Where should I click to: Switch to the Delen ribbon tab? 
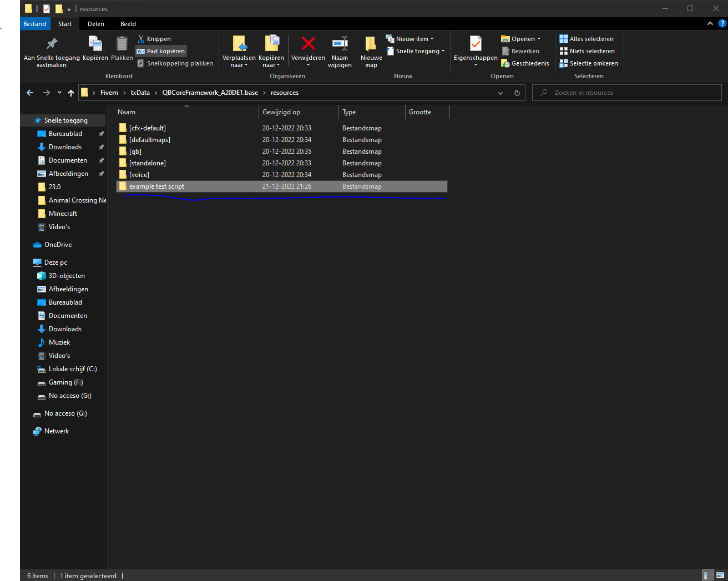pos(96,24)
